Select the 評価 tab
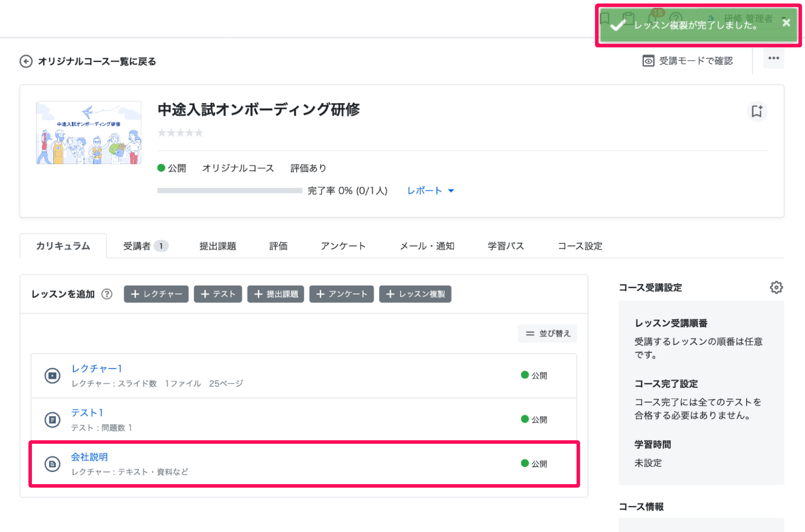The height and width of the screenshot is (532, 805). coord(278,246)
